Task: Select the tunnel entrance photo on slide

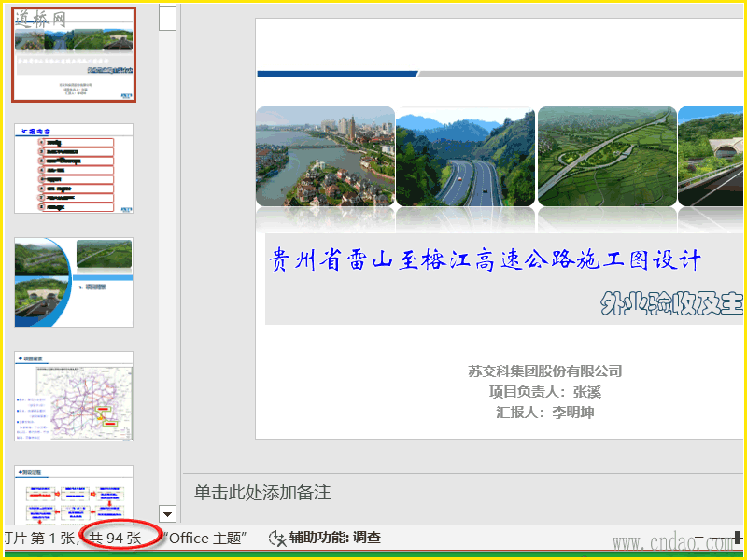Action: click(x=711, y=156)
